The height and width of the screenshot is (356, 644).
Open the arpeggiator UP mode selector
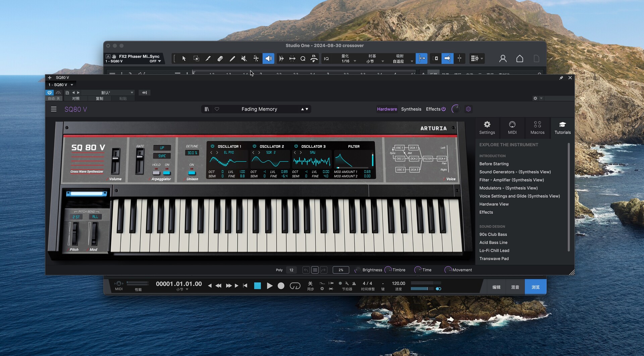[x=162, y=148]
